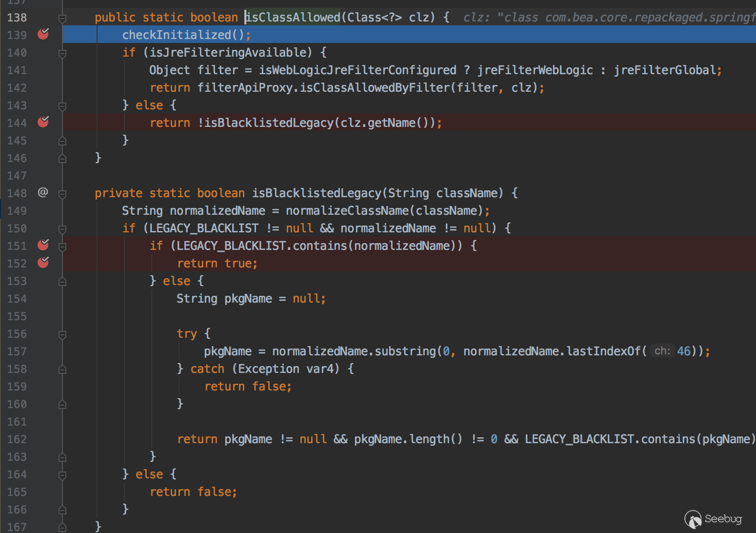
Task: Fold the try block at line 156
Action: pos(62,335)
